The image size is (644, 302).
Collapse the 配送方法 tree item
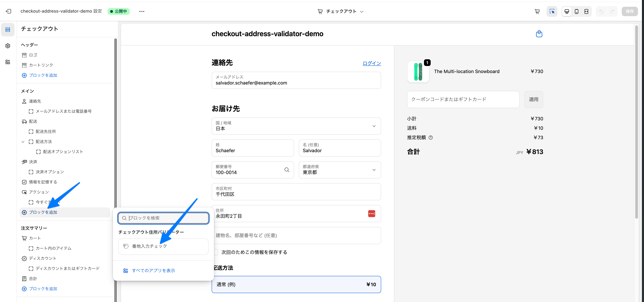tap(23, 142)
